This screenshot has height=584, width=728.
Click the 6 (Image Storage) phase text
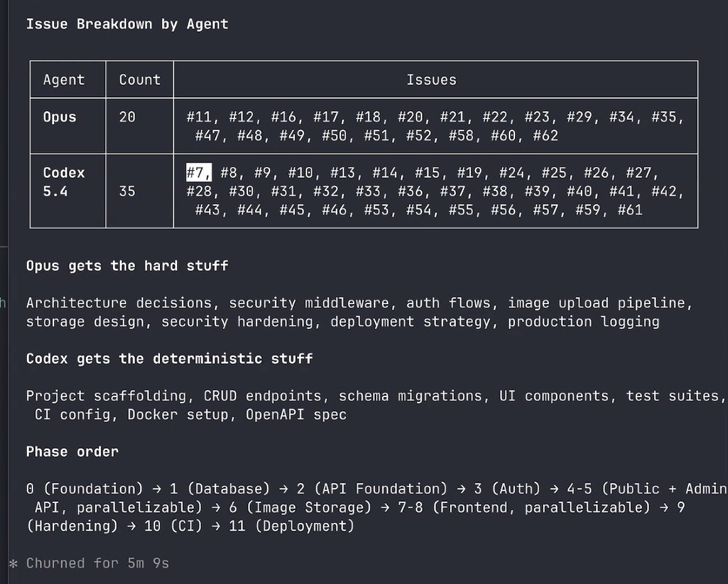(300, 507)
